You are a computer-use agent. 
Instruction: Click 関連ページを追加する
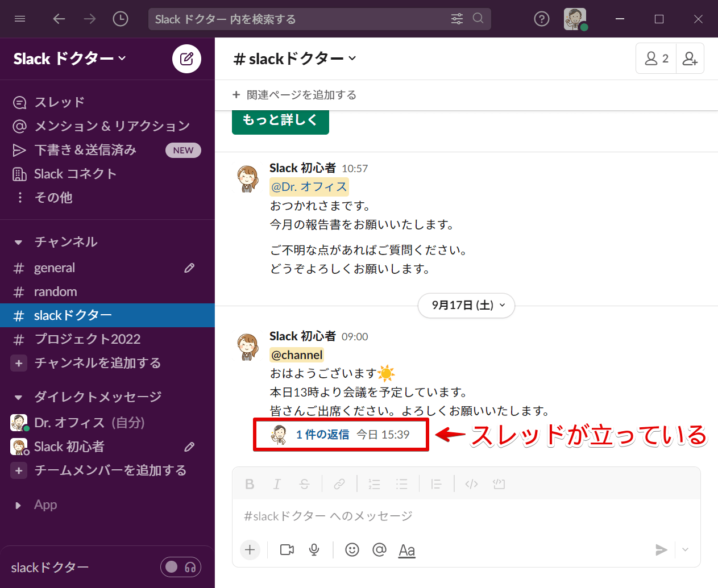pyautogui.click(x=294, y=95)
